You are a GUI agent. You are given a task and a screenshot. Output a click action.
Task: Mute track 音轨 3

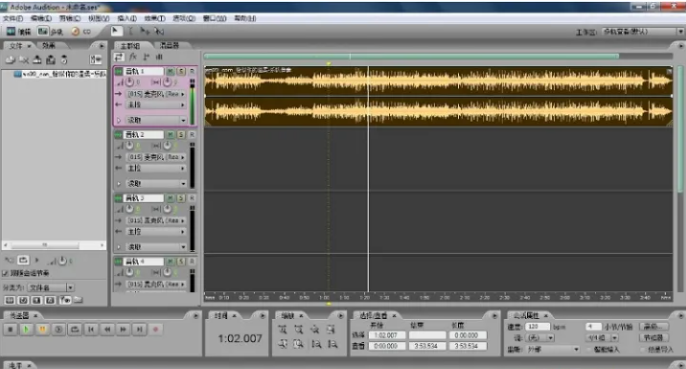click(170, 198)
